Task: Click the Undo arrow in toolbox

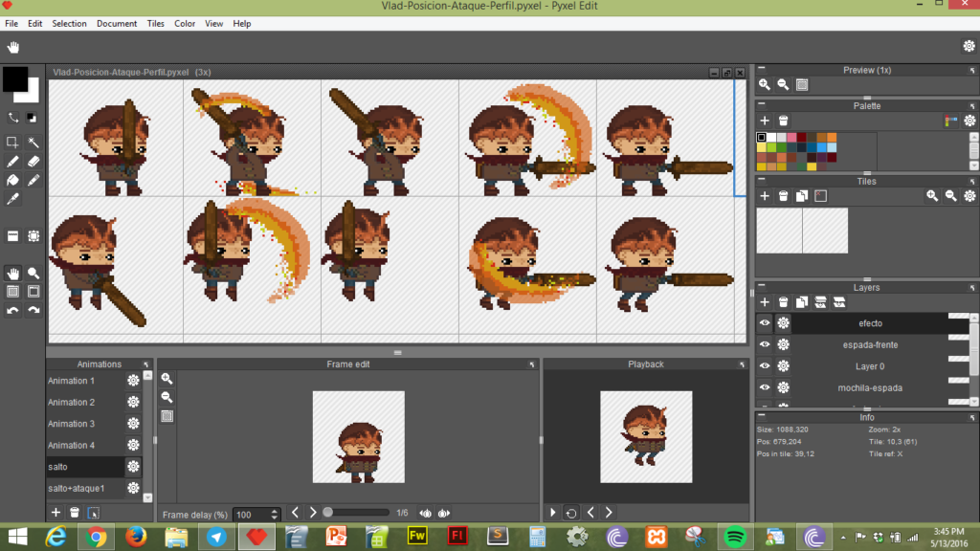Action: coord(13,310)
